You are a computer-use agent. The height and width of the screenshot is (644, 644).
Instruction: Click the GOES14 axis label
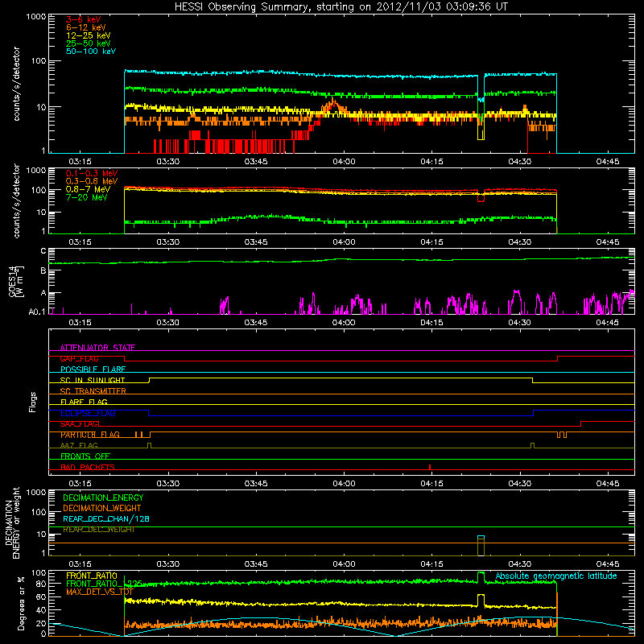pos(16,281)
